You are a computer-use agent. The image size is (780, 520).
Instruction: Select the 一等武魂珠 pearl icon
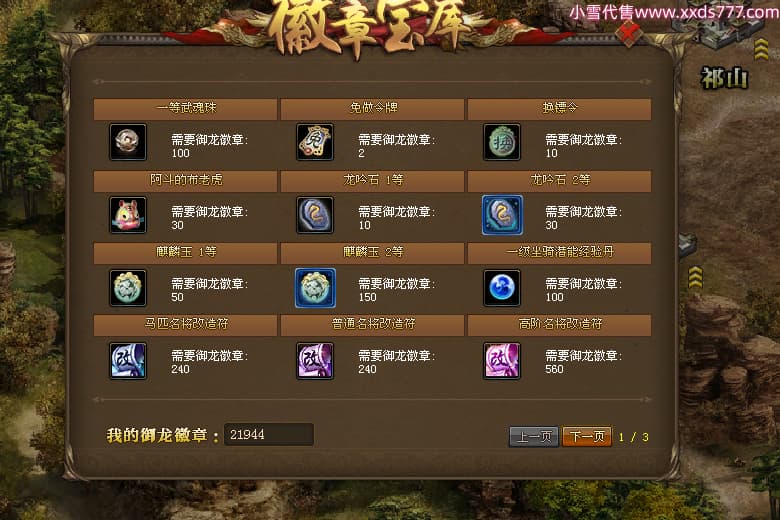pyautogui.click(x=128, y=142)
